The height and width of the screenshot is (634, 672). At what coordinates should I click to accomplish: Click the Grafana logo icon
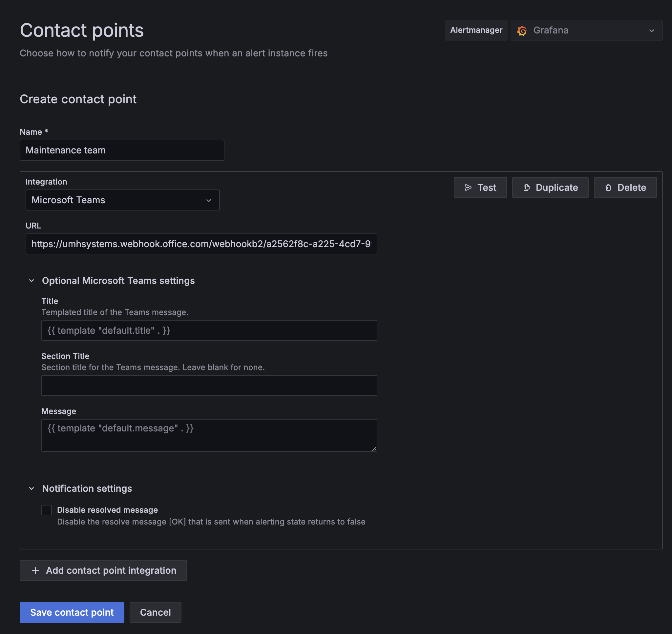(522, 30)
